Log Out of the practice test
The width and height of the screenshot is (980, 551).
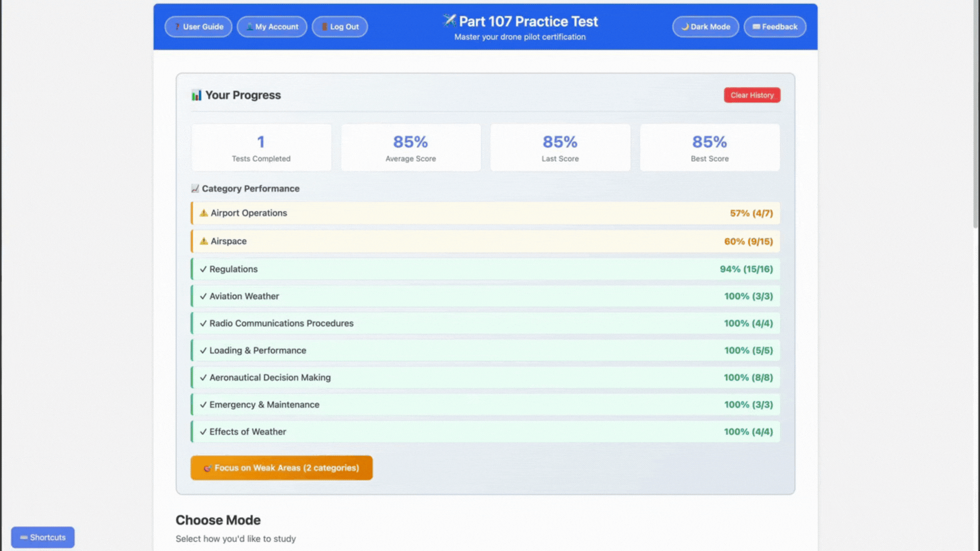coord(339,27)
